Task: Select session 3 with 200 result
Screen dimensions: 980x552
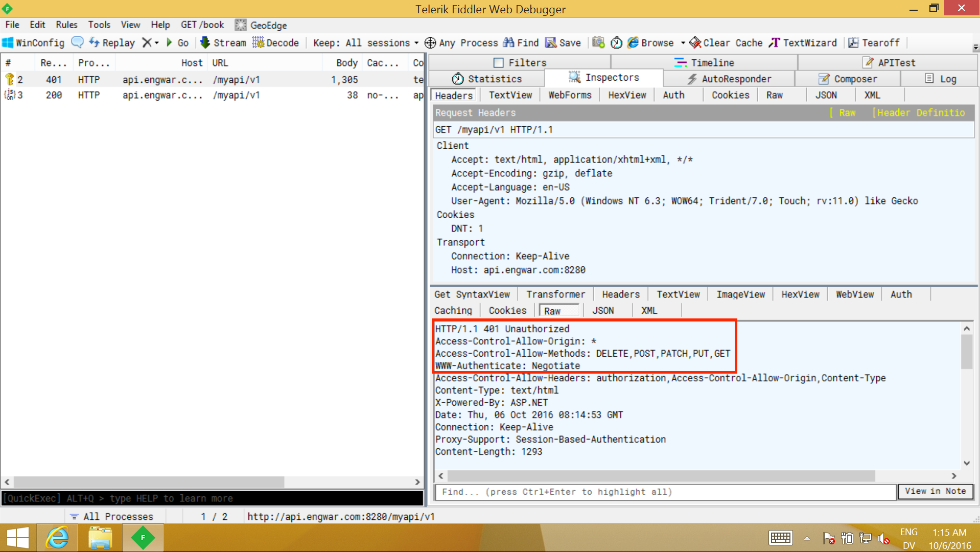Action: coord(213,95)
